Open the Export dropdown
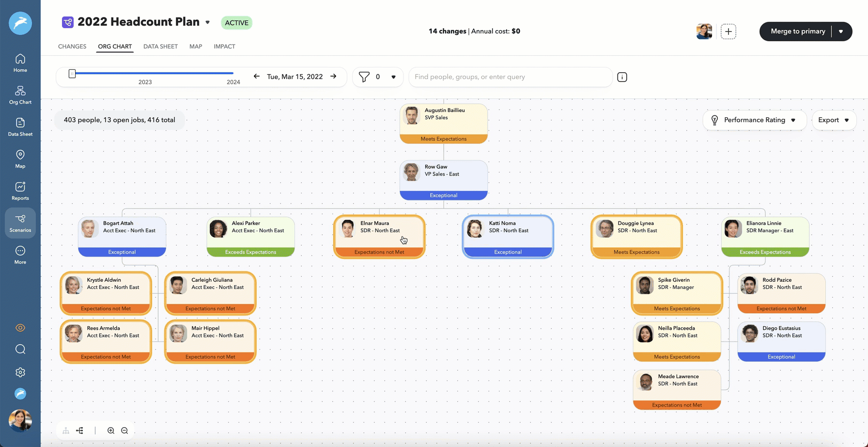Viewport: 868px width, 447px height. coord(833,120)
